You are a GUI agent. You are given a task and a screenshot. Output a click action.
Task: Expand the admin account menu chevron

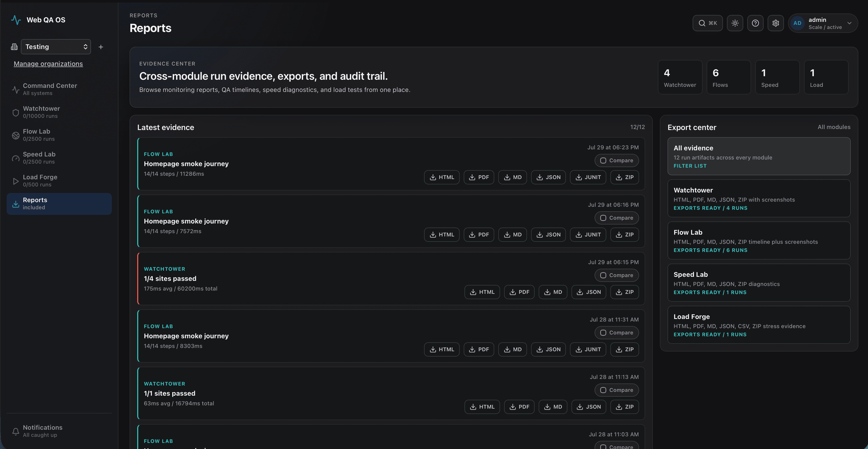(849, 23)
